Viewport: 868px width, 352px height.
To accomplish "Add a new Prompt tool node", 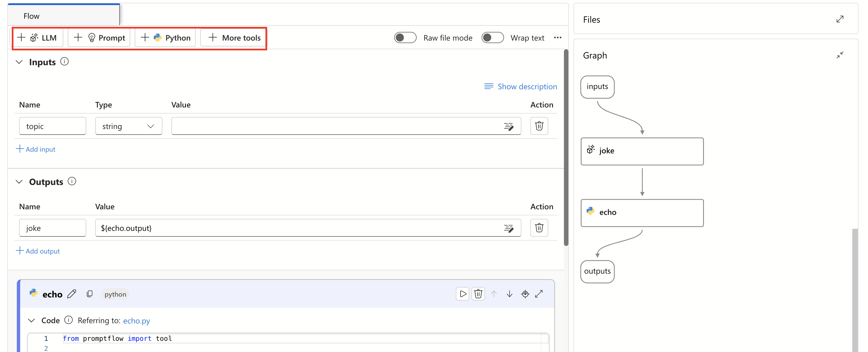I will [x=99, y=37].
